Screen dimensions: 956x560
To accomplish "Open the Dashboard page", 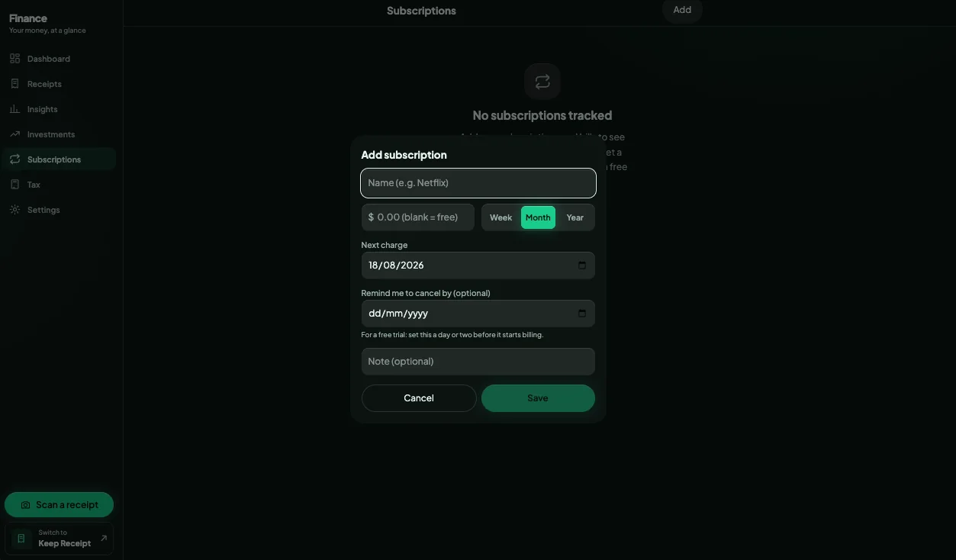I will [60, 59].
